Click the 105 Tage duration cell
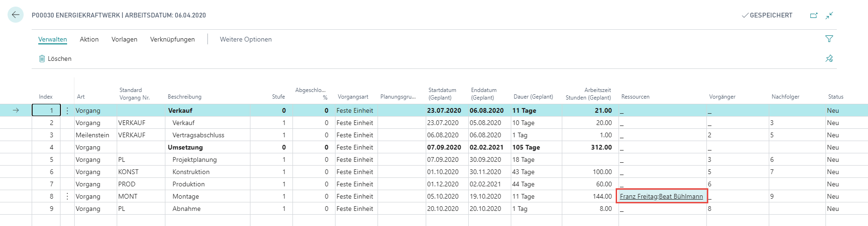The width and height of the screenshot is (868, 226). [536, 147]
